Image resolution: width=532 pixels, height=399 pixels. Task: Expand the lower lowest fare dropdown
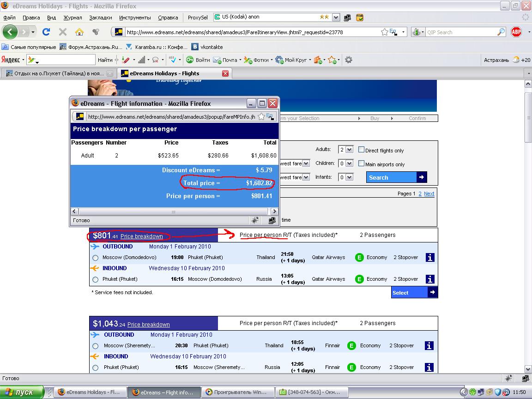[x=306, y=177]
